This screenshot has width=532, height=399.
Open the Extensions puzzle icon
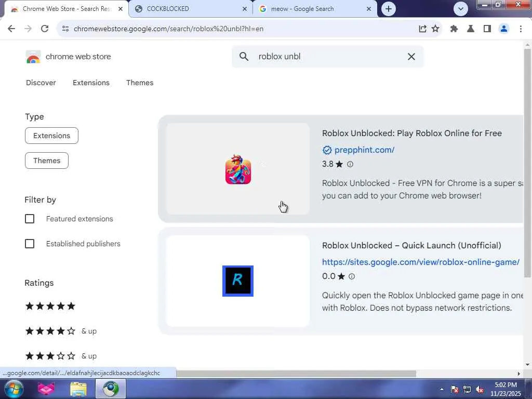pyautogui.click(x=454, y=29)
